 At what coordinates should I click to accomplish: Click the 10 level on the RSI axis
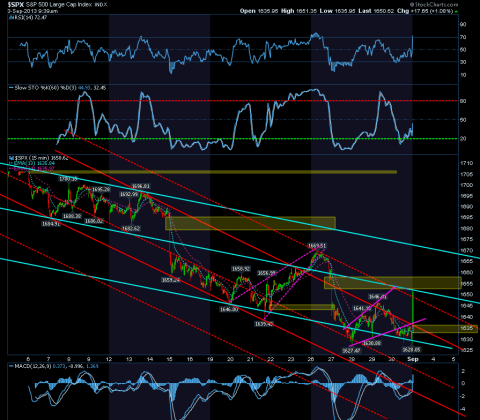click(463, 75)
